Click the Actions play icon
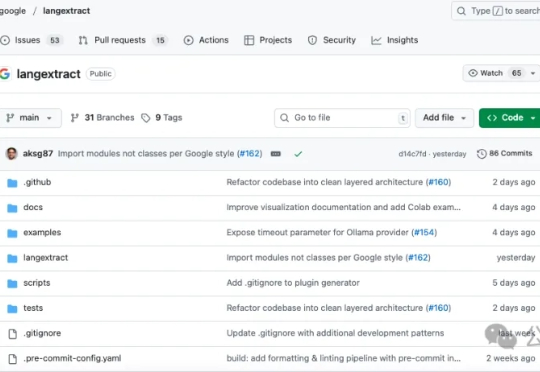 pos(188,40)
